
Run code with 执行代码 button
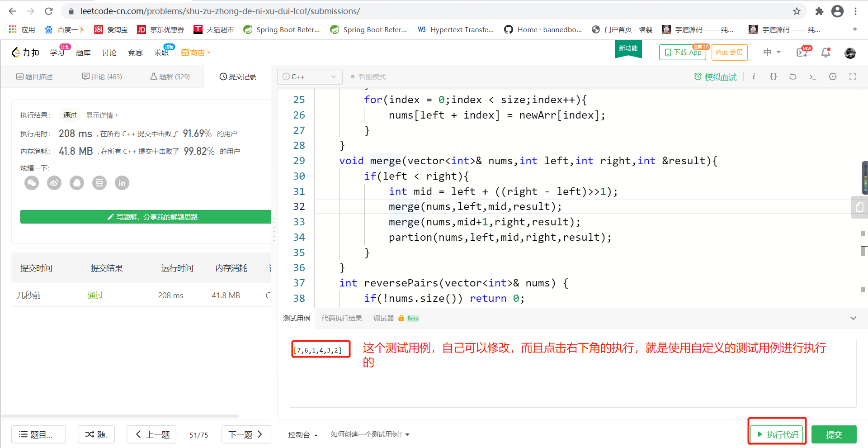[x=777, y=434]
